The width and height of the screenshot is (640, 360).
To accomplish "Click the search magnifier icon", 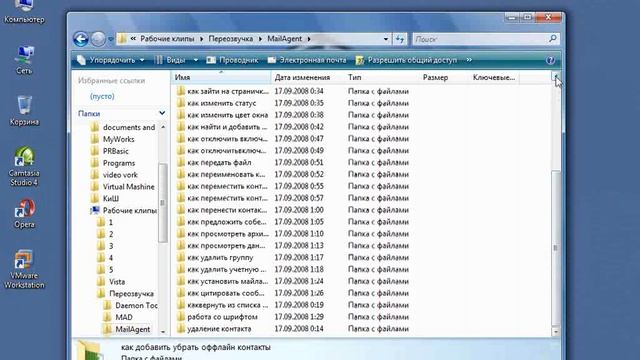I will 552,39.
